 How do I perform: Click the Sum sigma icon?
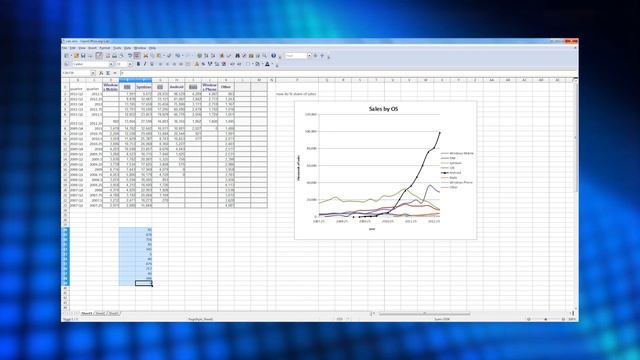[108, 73]
